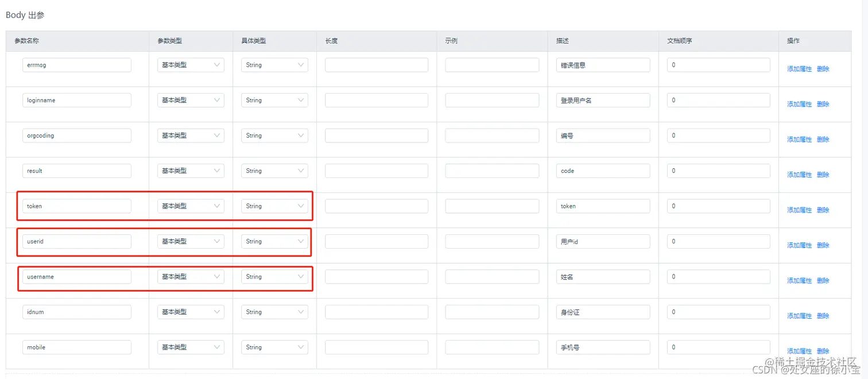Click 添加属性 in mobile row
This screenshot has height=379, width=868.
[x=799, y=351]
